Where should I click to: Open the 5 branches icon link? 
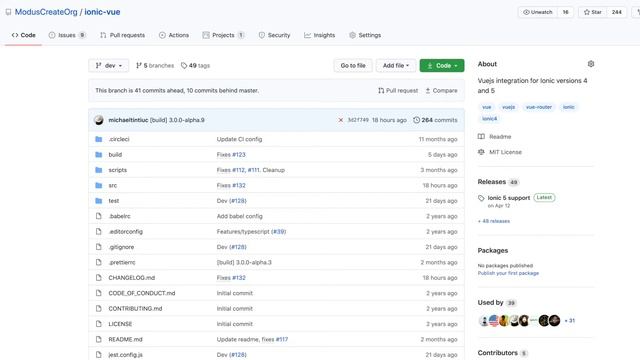click(139, 65)
